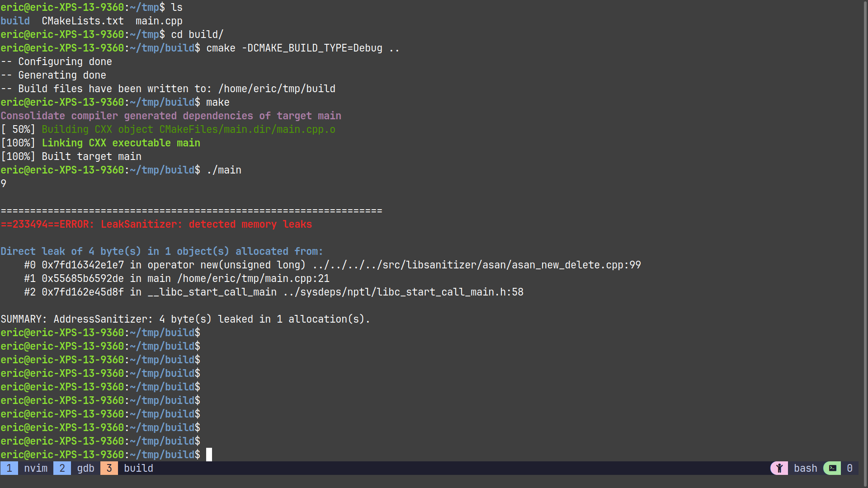Click the path /home/eric/tmp/build in build files line

(277, 89)
